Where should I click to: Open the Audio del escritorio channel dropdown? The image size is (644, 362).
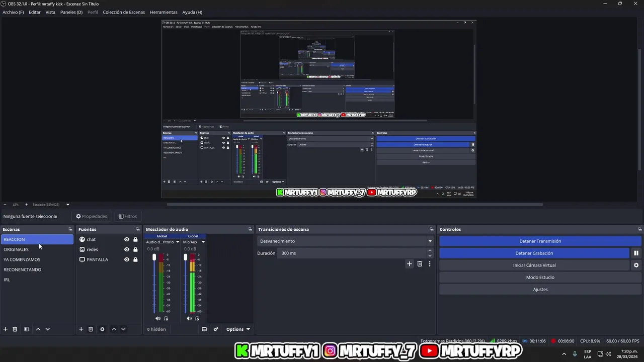[178, 242]
